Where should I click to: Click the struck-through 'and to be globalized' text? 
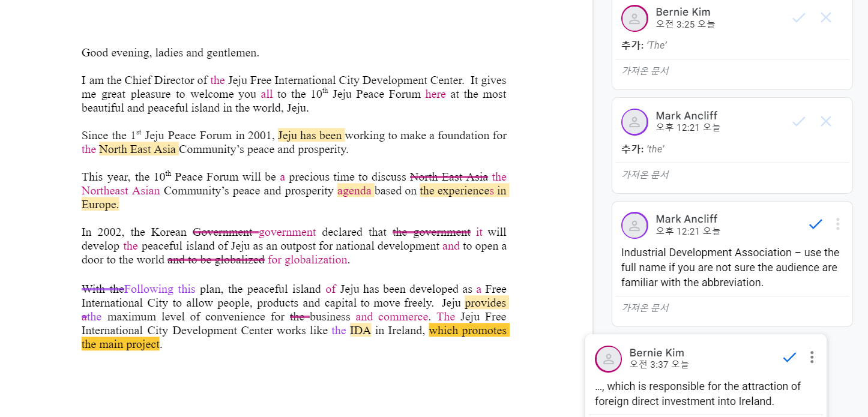click(216, 260)
